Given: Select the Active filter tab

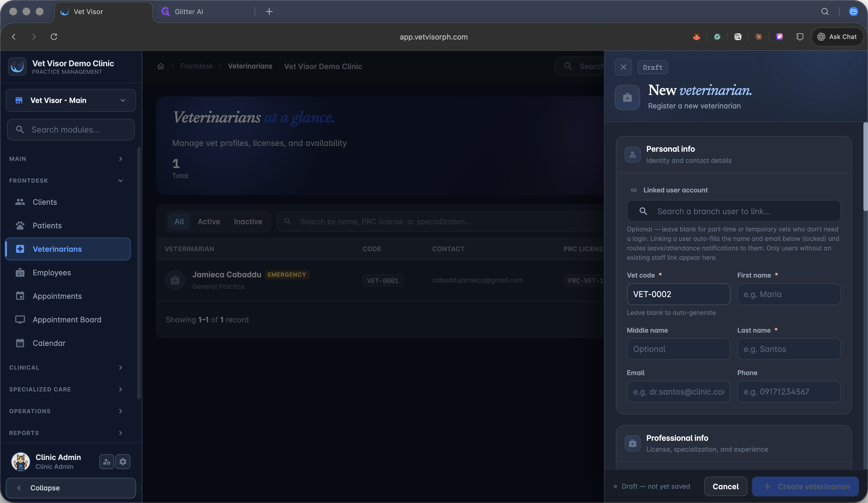Looking at the screenshot, I should [209, 221].
